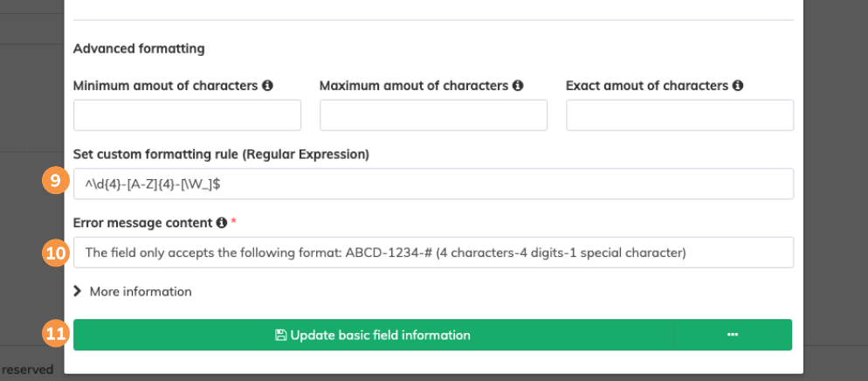The width and height of the screenshot is (868, 381).
Task: Click info icon next to Error message content
Action: 222,223
